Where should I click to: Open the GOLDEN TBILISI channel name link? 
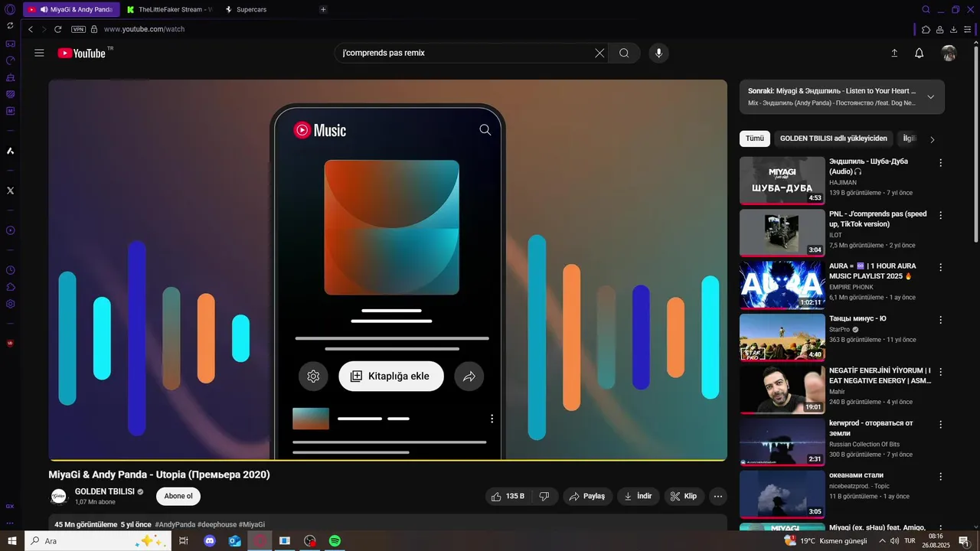(104, 491)
